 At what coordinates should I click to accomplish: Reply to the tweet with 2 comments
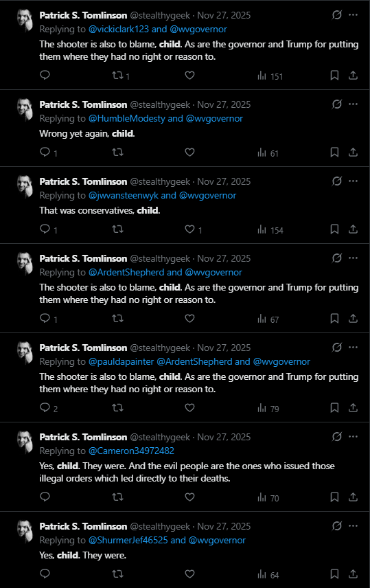(49, 407)
